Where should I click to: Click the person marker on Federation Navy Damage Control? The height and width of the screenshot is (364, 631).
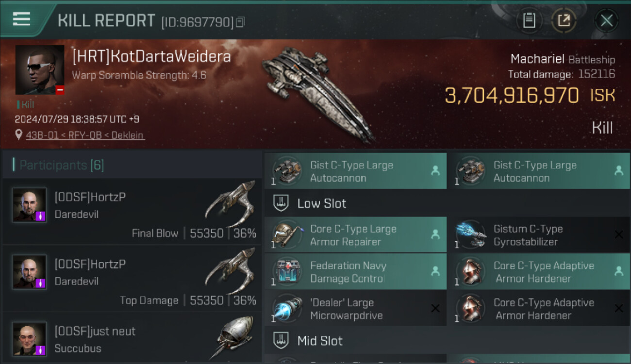pyautogui.click(x=435, y=271)
